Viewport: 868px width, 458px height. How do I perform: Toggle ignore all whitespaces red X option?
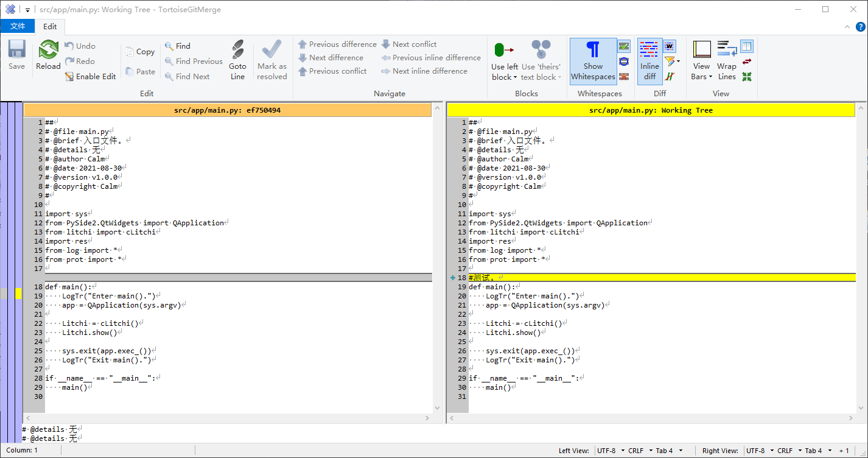(624, 77)
